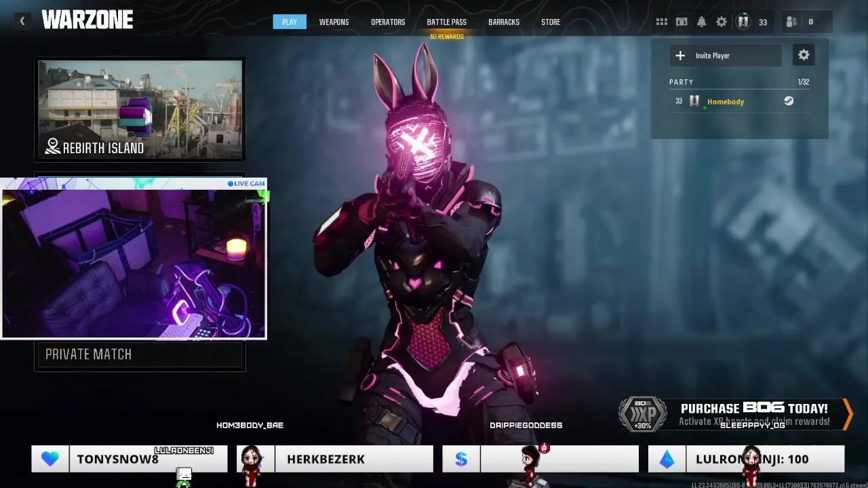
Task: Open the BATTLE PASS tab
Action: click(x=446, y=22)
